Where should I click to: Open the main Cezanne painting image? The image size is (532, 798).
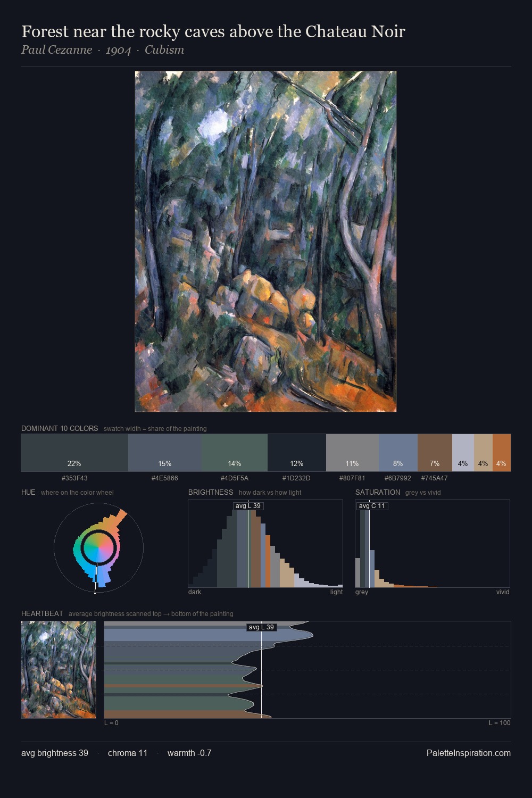265,242
